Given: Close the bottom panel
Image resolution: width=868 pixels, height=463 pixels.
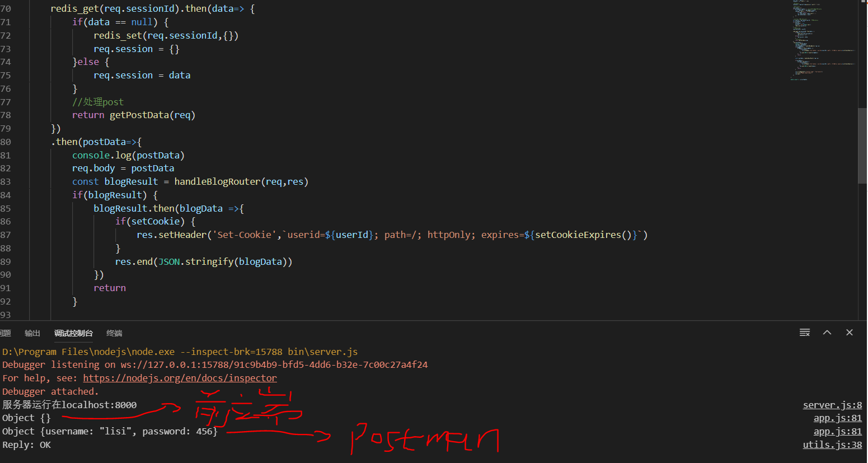Looking at the screenshot, I should coord(850,333).
